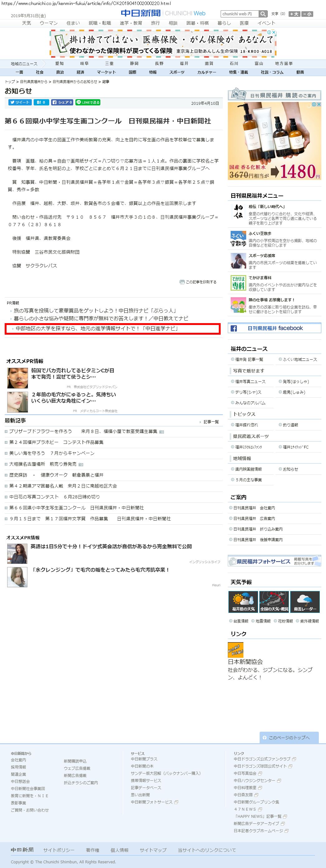
Task: Click the search magnifier icon
Action: pos(263,14)
